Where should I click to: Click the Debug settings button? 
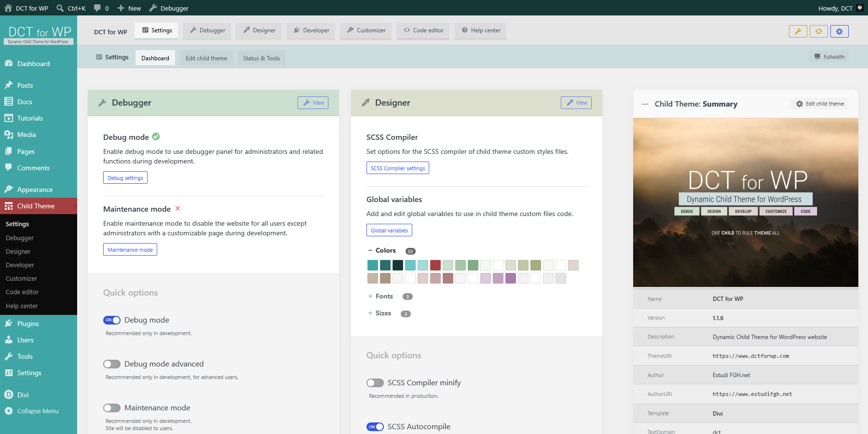click(x=125, y=178)
